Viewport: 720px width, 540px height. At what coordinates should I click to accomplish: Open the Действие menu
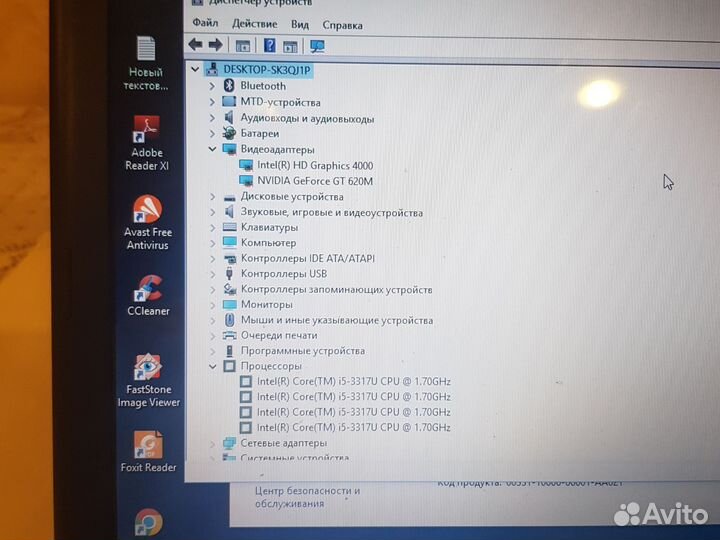point(254,24)
